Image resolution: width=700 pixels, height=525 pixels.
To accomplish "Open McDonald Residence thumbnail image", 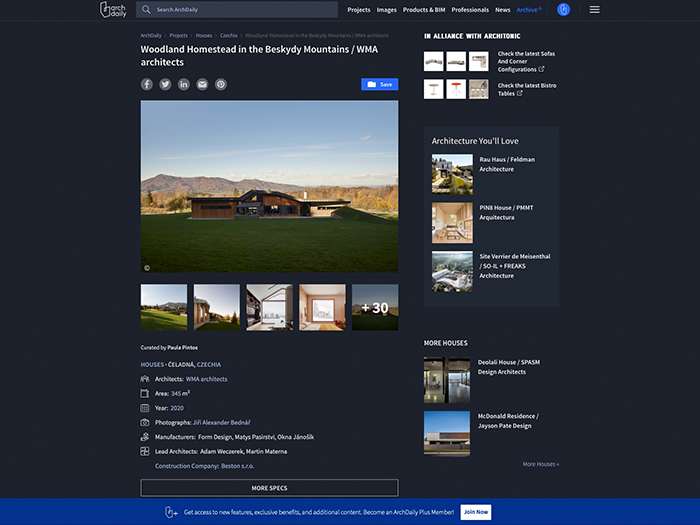I will pos(447,433).
